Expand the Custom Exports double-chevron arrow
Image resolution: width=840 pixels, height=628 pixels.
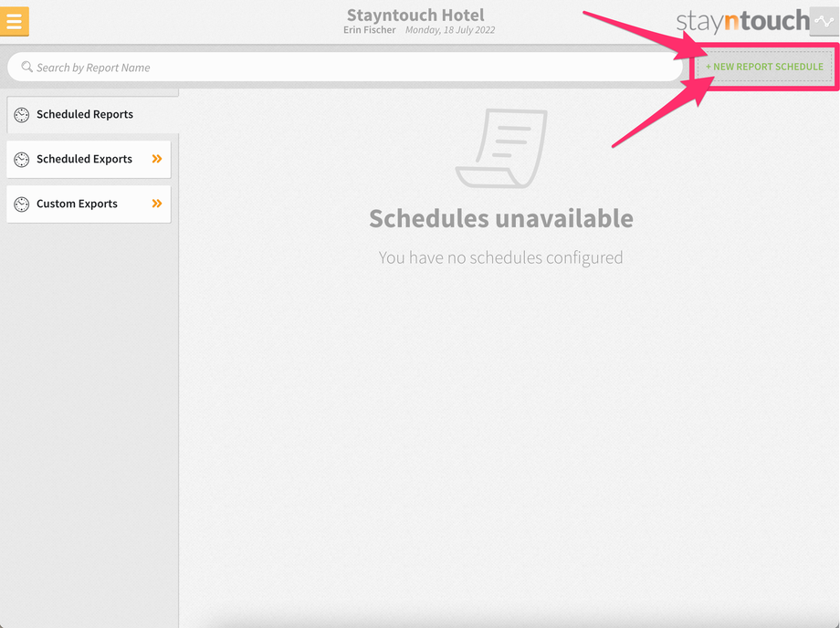(x=157, y=204)
